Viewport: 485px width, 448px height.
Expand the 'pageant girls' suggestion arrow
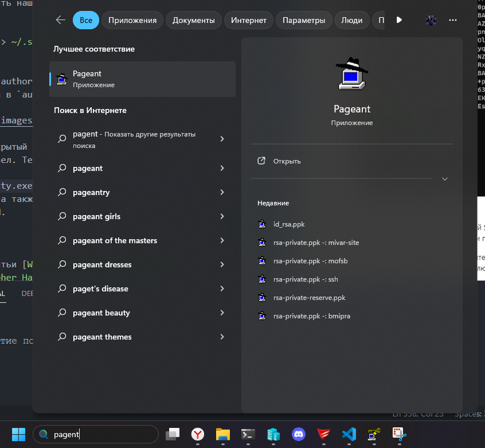pos(222,217)
